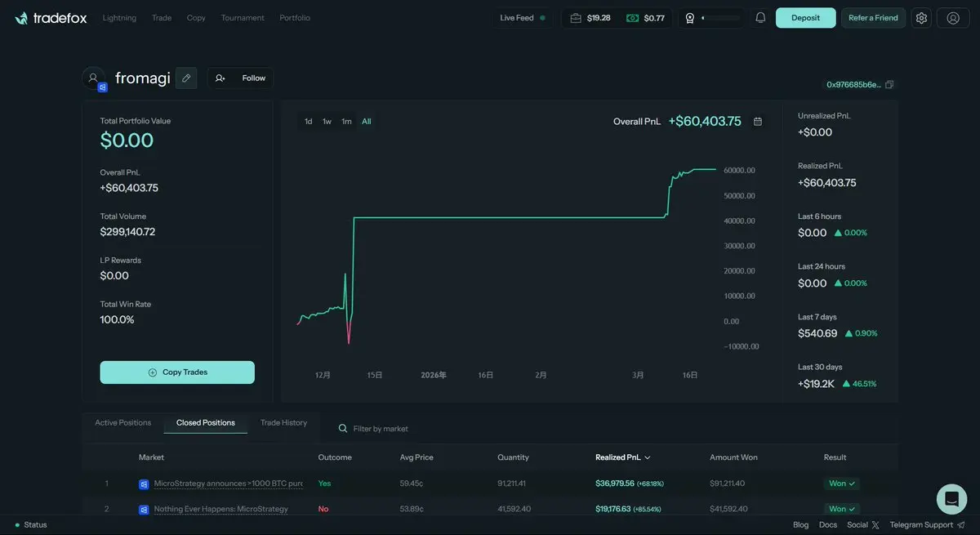Click the Copy Trades button

pyautogui.click(x=177, y=372)
